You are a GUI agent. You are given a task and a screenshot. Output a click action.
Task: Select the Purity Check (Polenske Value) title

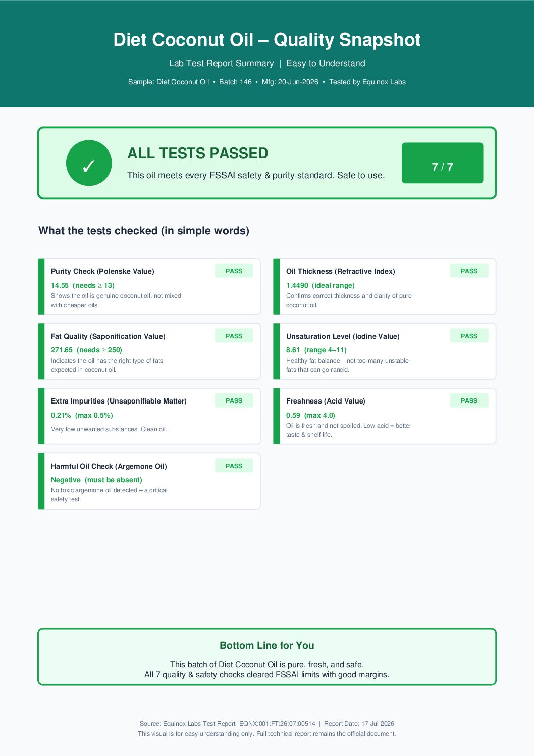click(x=102, y=271)
